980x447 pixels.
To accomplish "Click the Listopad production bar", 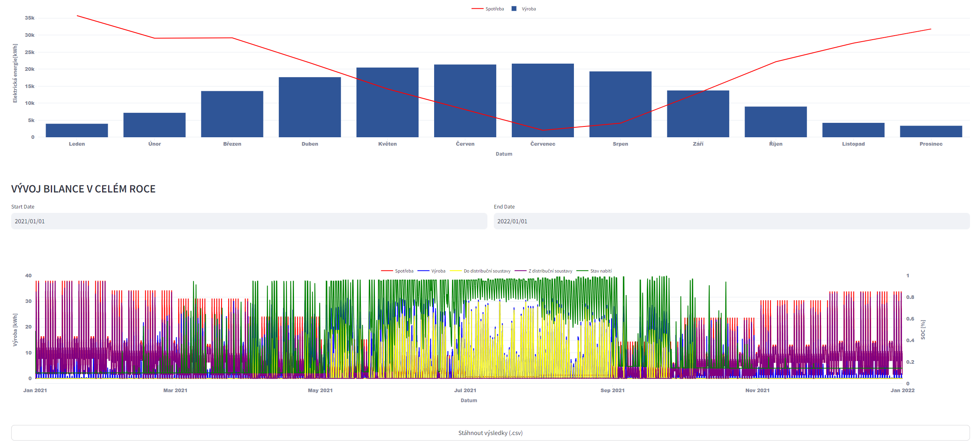I will tap(853, 130).
